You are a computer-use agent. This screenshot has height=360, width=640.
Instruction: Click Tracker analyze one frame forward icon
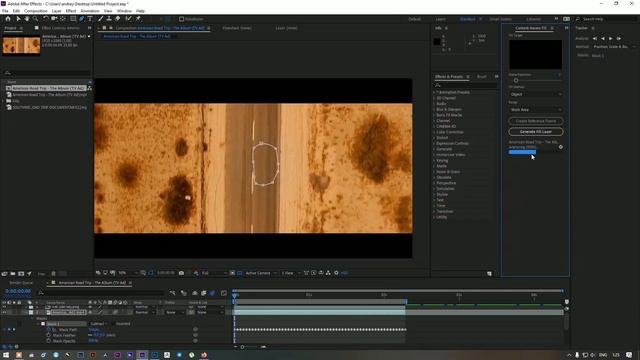(x=619, y=38)
